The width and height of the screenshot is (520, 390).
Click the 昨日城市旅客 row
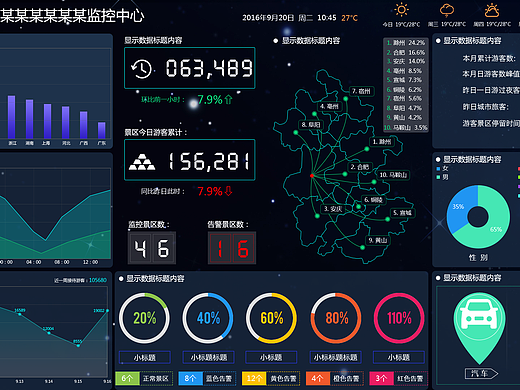(x=485, y=107)
